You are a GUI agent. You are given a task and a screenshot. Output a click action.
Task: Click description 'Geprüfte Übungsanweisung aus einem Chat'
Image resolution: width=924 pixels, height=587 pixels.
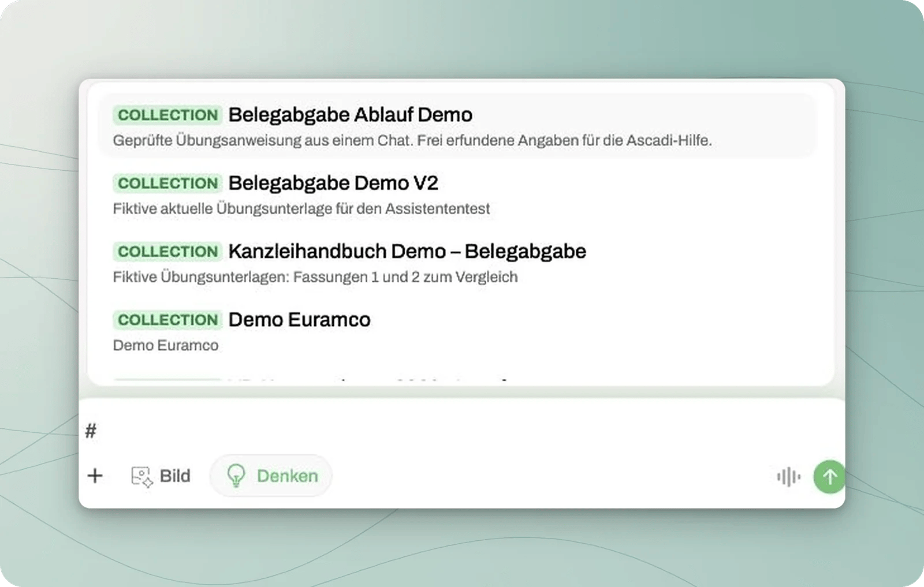263,141
